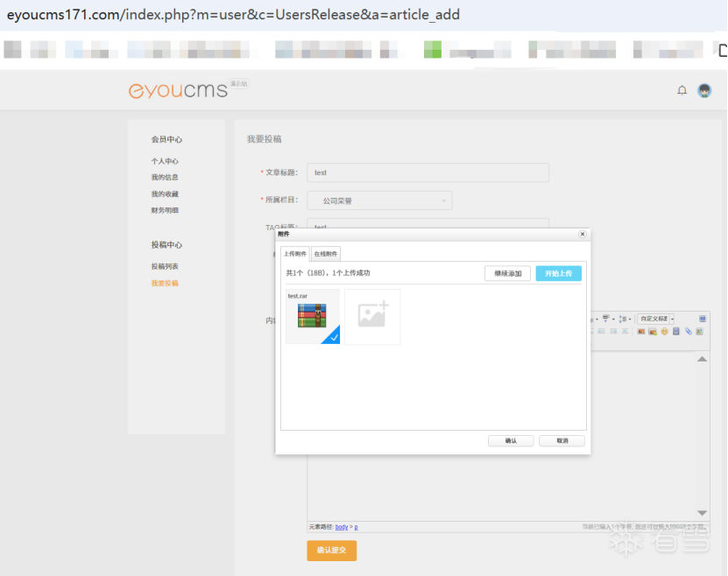Toggle editor fullscreen icon
The width and height of the screenshot is (728, 576).
(703, 319)
